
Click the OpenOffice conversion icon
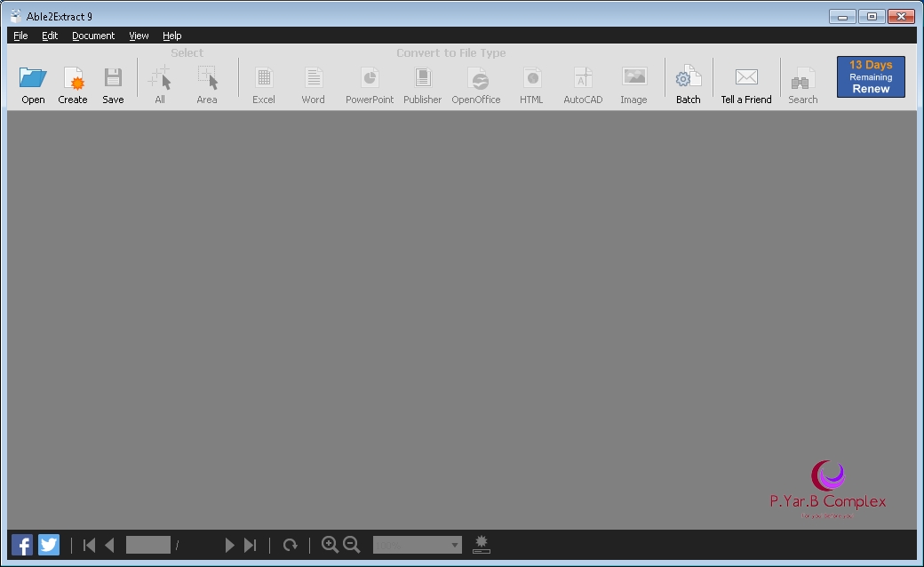(x=477, y=78)
